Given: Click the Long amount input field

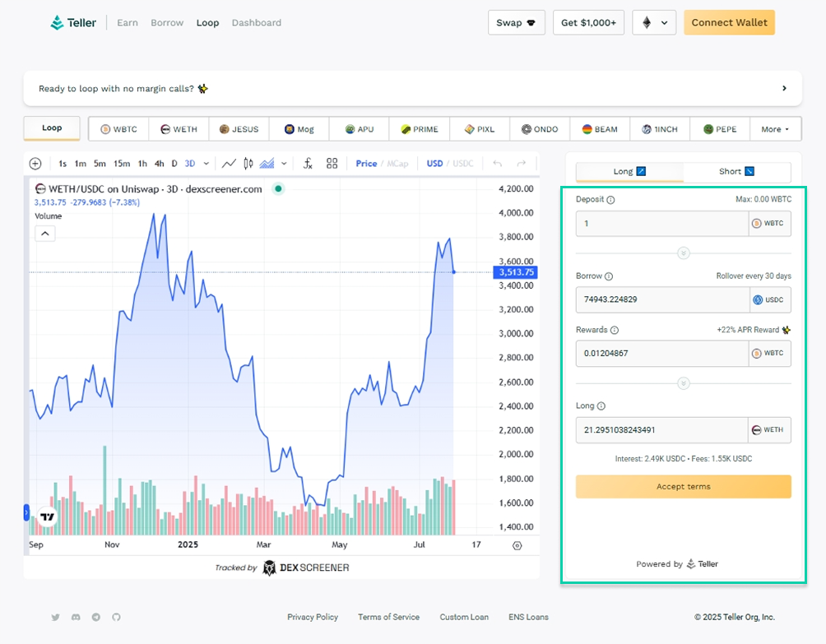Looking at the screenshot, I should coord(661,430).
